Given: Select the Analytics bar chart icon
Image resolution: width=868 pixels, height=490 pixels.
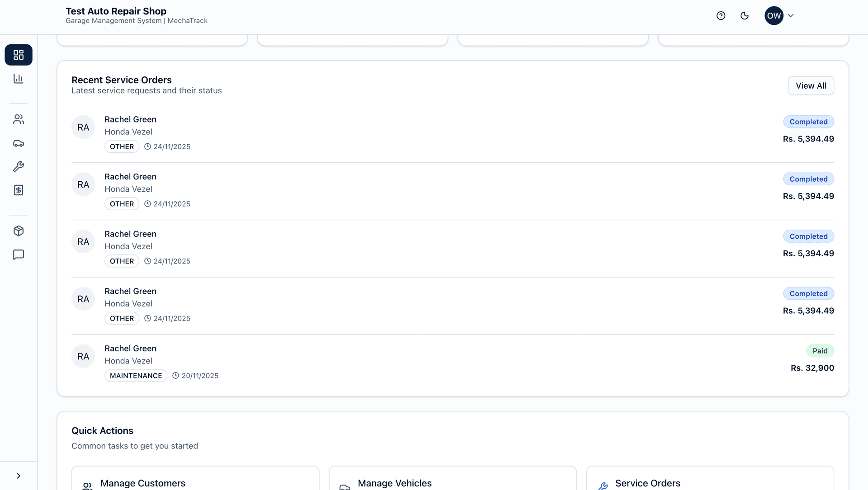Looking at the screenshot, I should tap(18, 78).
